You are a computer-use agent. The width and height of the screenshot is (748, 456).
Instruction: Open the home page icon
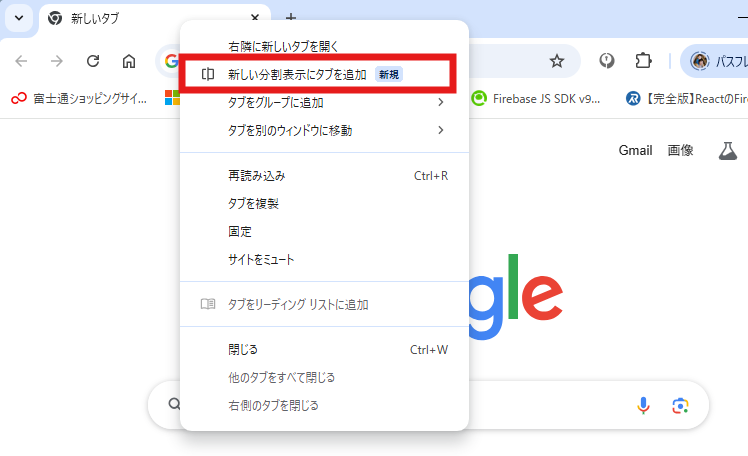pos(129,61)
